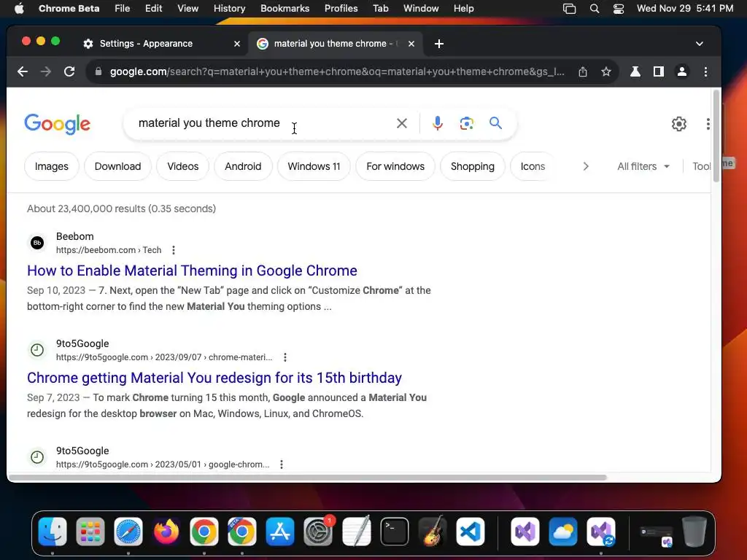
Task: Open the All filters dropdown
Action: 643,166
